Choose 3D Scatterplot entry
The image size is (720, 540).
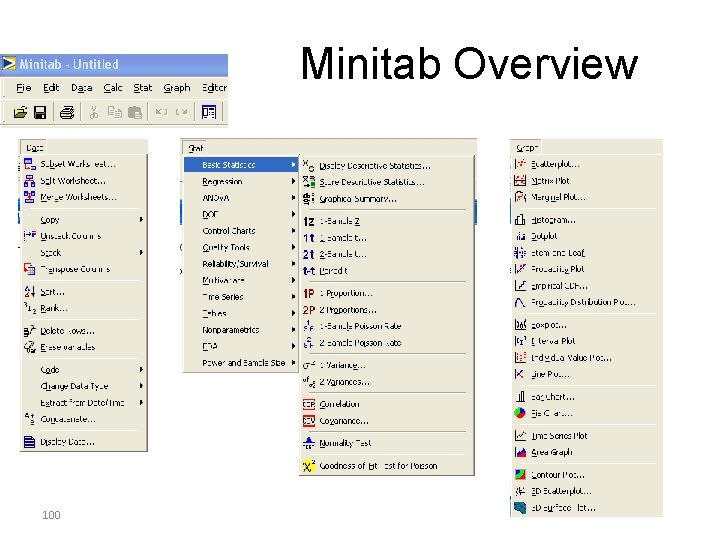coord(586,491)
